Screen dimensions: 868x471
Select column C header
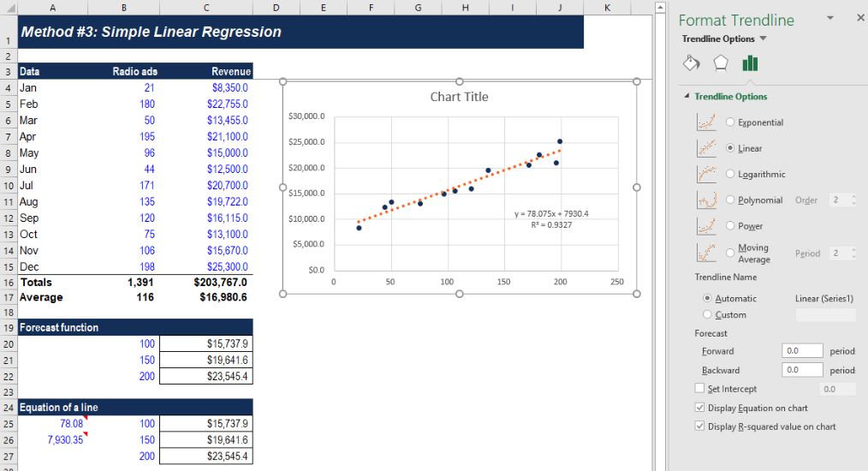coord(206,7)
